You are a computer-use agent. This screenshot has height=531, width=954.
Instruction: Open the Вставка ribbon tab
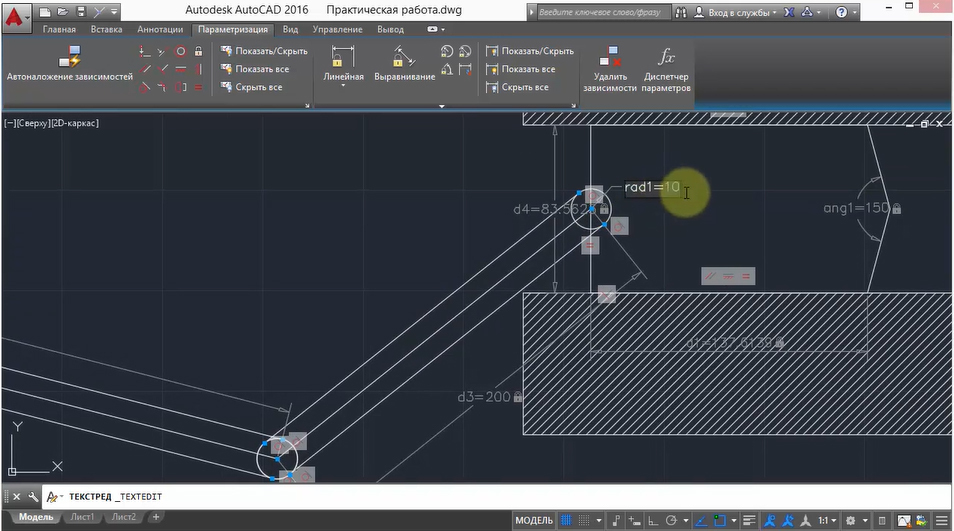pos(106,29)
